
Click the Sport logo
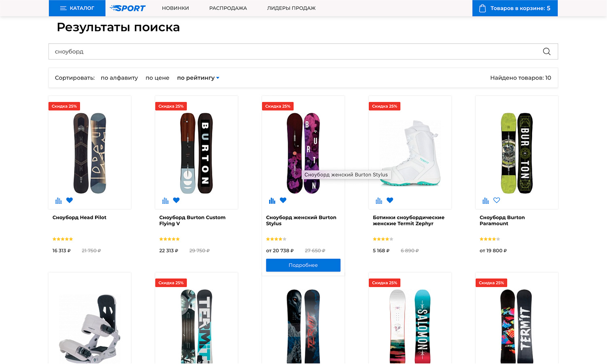pos(127,8)
